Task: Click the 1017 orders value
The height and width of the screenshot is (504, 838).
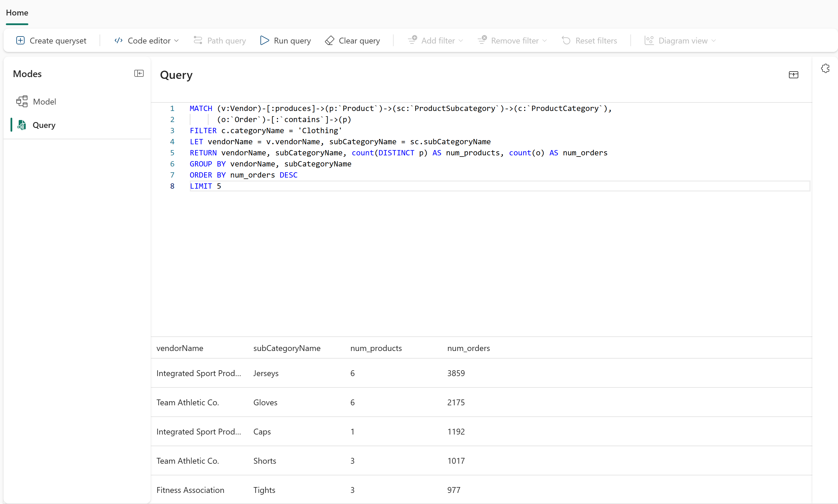Action: 456,461
